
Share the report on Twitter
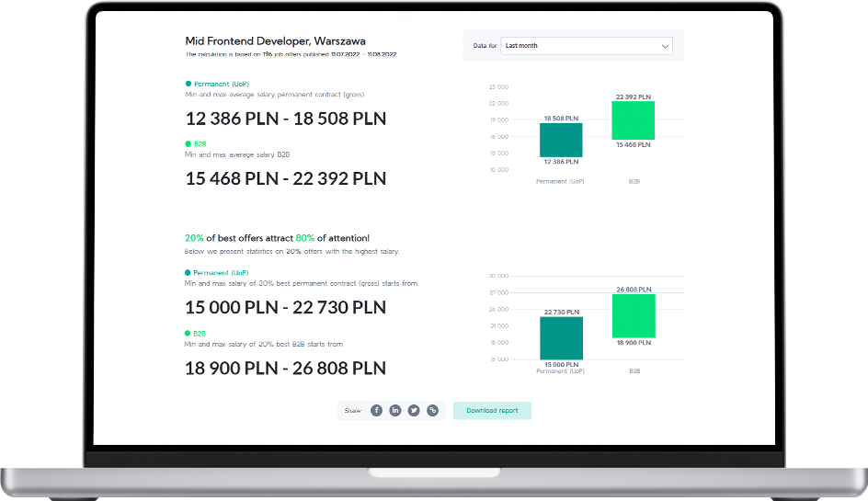(x=414, y=410)
